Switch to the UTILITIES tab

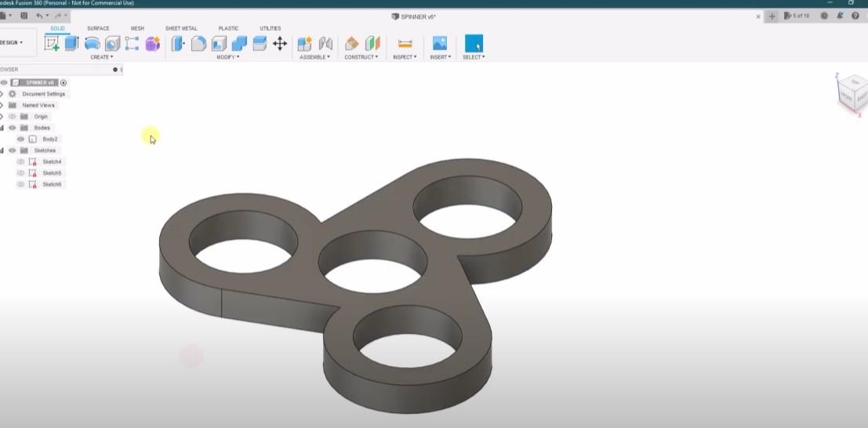coord(271,28)
